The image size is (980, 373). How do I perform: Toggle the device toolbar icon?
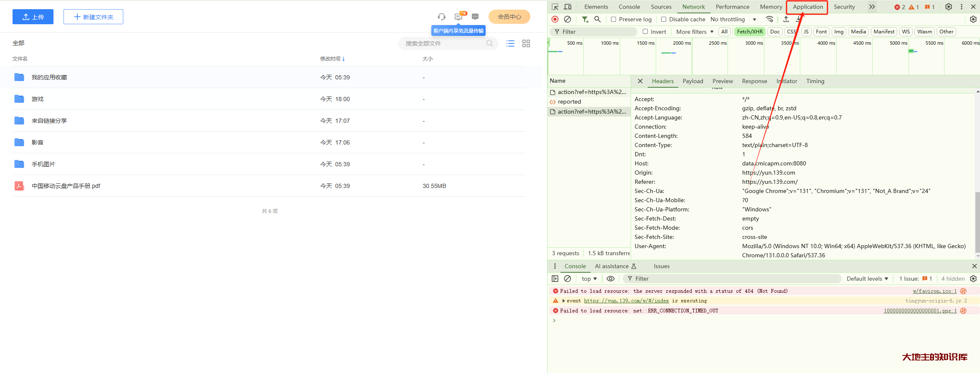pos(568,7)
